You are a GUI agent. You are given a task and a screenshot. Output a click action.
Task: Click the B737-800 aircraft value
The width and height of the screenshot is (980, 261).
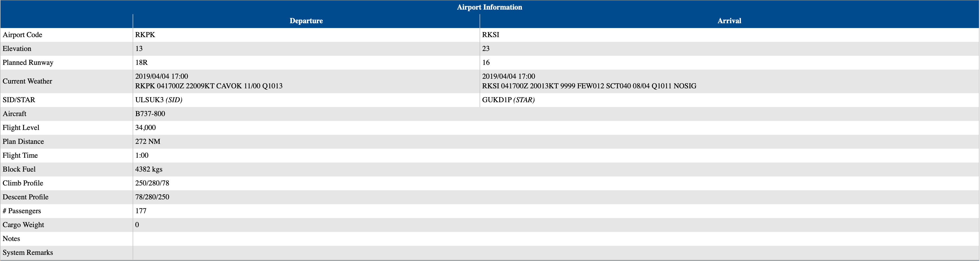click(x=150, y=114)
